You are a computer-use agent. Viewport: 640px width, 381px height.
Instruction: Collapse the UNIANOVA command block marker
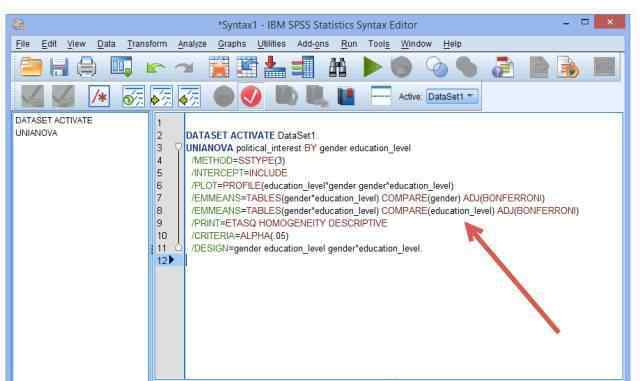178,147
